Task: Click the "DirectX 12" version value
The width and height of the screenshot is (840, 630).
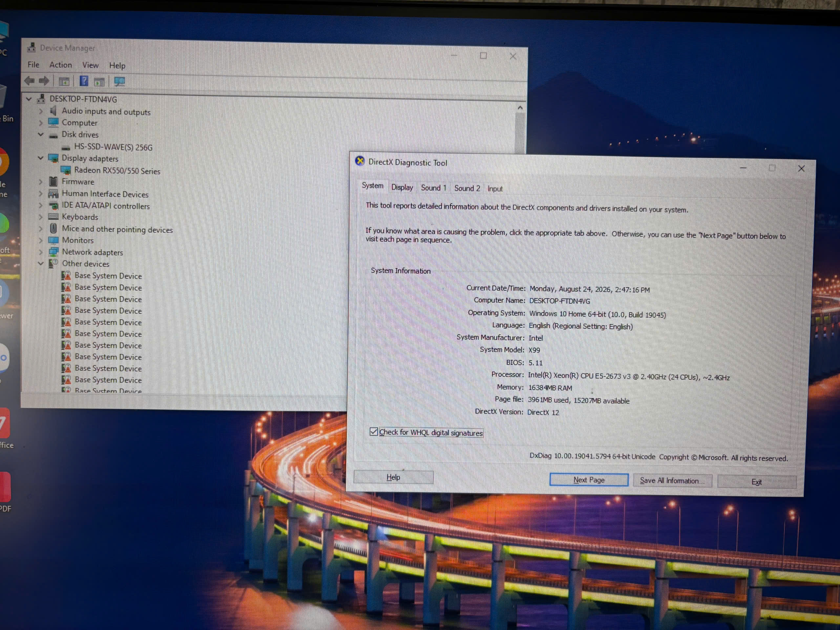Action: pyautogui.click(x=543, y=412)
